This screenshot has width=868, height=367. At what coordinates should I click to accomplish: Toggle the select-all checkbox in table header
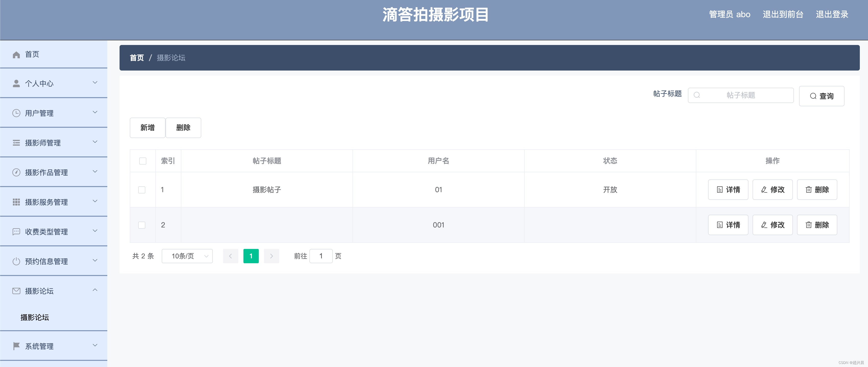point(143,161)
